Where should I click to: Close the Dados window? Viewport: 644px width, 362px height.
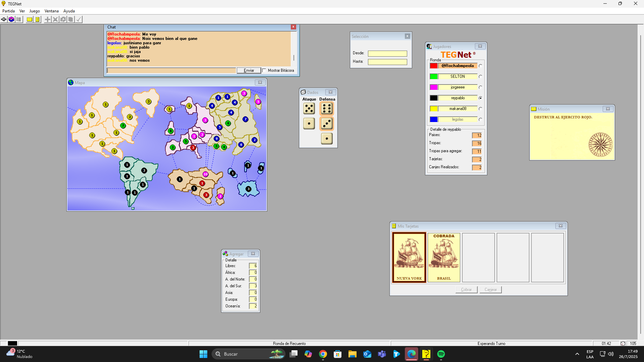[x=330, y=92]
